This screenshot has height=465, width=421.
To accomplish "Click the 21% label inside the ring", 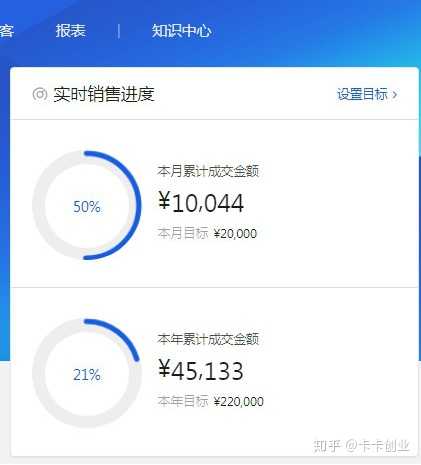I will pyautogui.click(x=87, y=375).
